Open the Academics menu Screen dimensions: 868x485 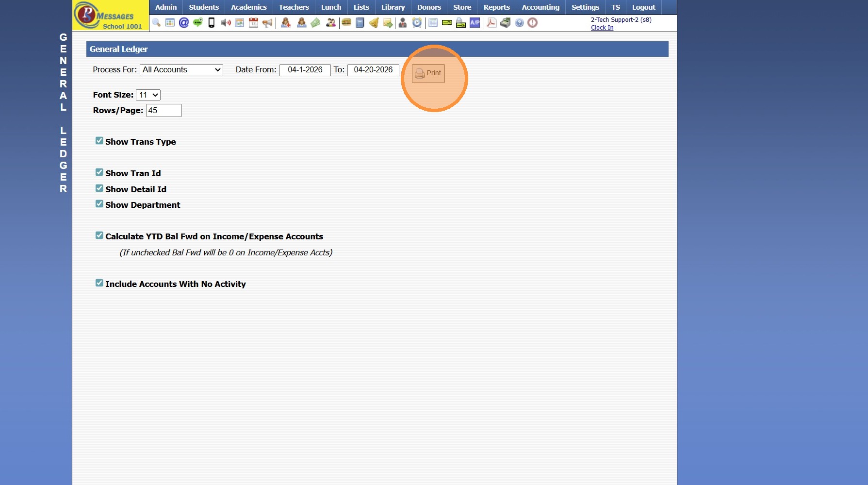[249, 7]
